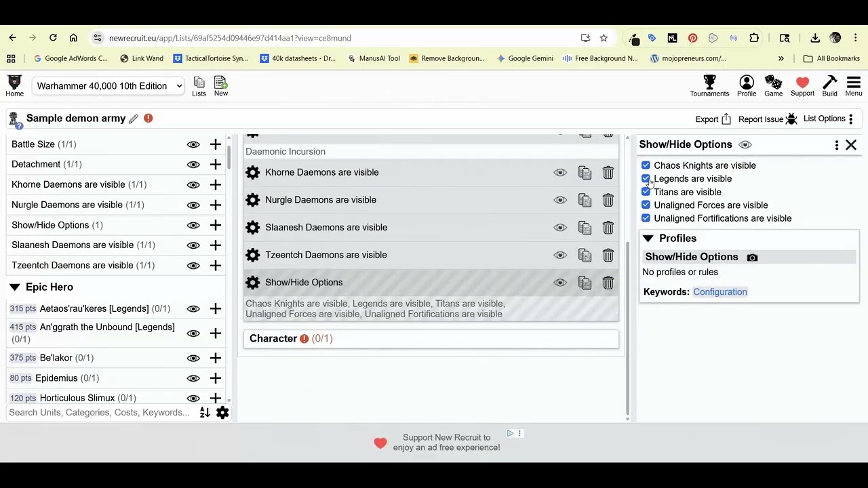Click the camera icon beside Show/Hide Options profile
The width and height of the screenshot is (868, 488).
pos(752,258)
